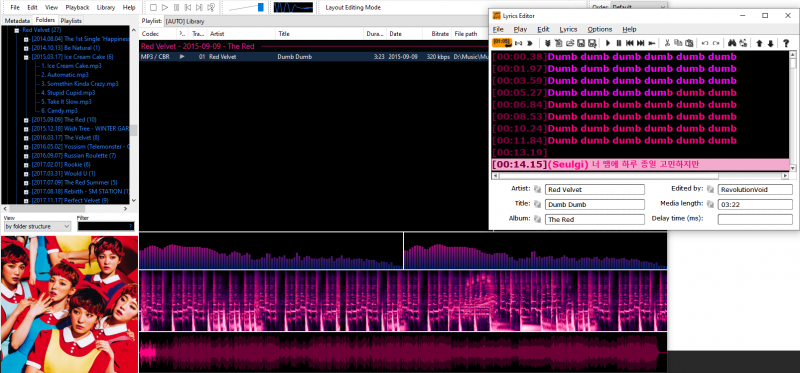Click the next track button in main toolbar
Viewport: 800px width, 373px height.
pos(199,8)
